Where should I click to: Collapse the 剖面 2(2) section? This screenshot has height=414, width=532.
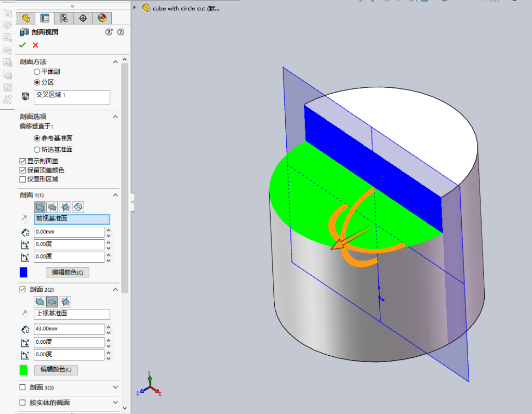115,289
